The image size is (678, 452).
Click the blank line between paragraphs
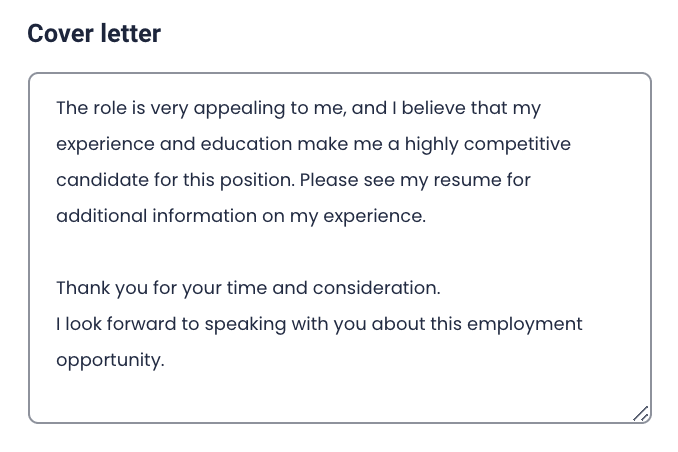(340, 252)
